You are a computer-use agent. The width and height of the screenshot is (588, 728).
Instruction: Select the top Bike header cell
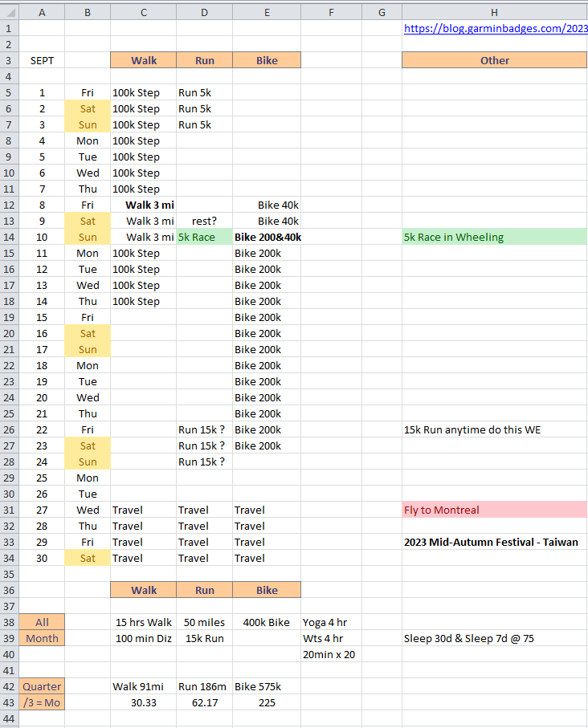[267, 60]
